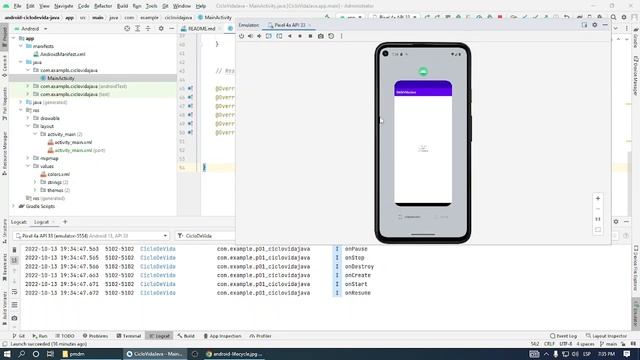Image resolution: width=640 pixels, height=360 pixels.
Task: Open the Logcat device selector dropdown
Action: point(91,236)
